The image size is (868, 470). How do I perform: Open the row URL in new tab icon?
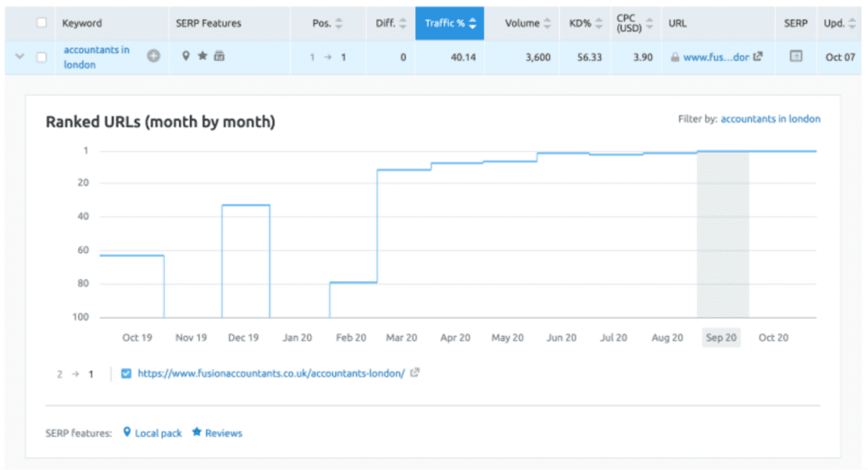tap(758, 56)
